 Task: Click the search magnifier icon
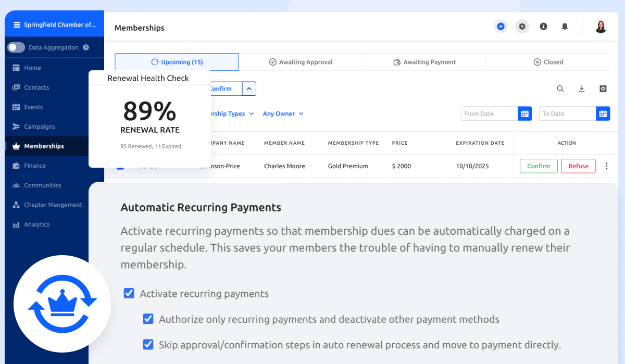click(560, 89)
